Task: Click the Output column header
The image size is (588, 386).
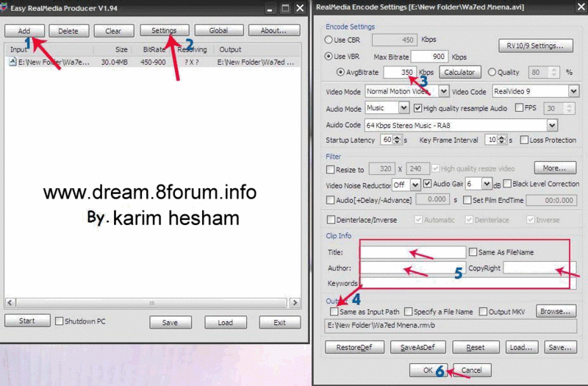Action: pos(230,49)
